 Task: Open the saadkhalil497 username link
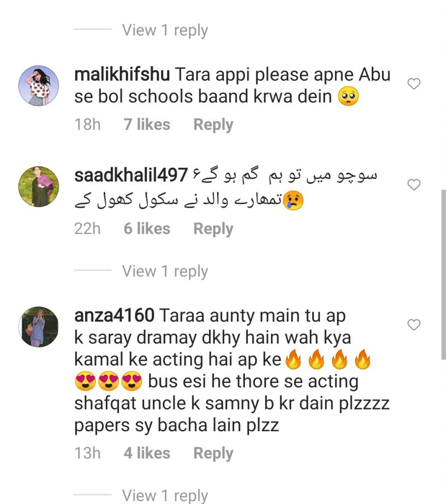point(131,176)
